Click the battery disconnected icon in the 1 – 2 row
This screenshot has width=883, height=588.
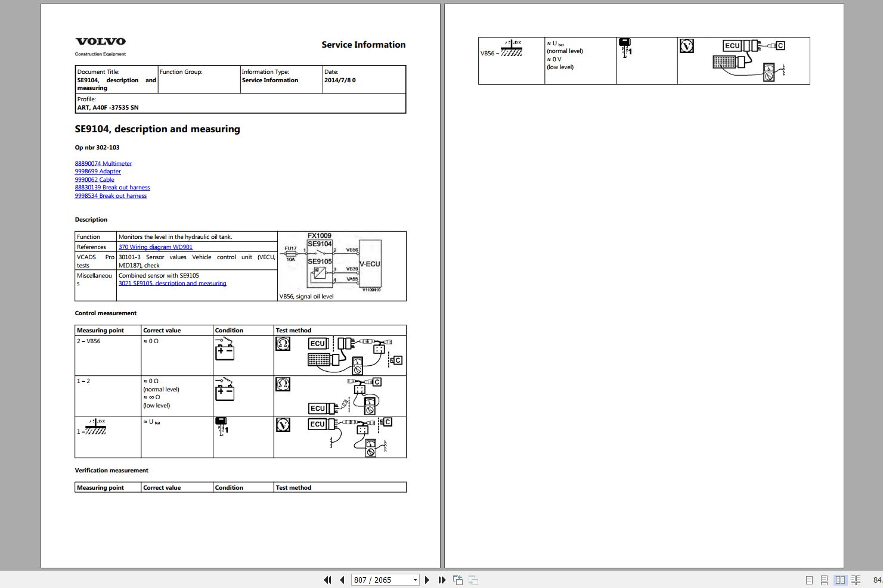click(225, 389)
